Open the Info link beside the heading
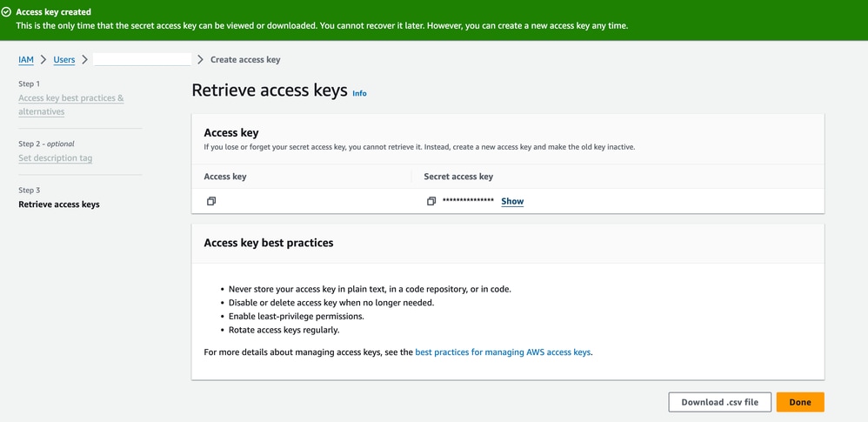The height and width of the screenshot is (422, 868). click(x=359, y=93)
